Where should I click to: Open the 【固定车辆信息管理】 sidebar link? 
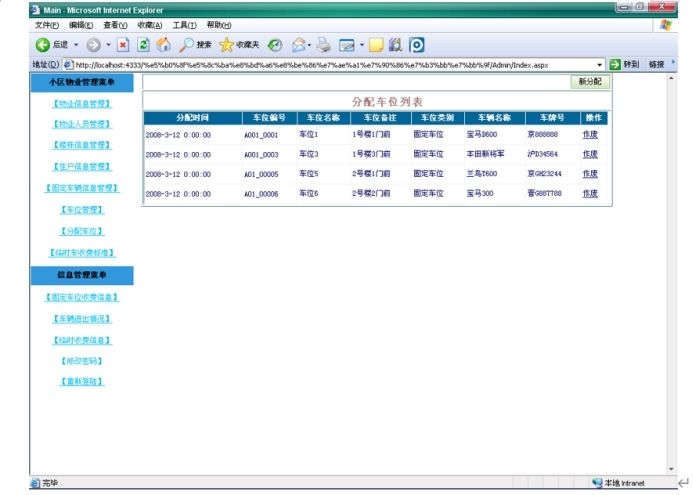tap(82, 188)
